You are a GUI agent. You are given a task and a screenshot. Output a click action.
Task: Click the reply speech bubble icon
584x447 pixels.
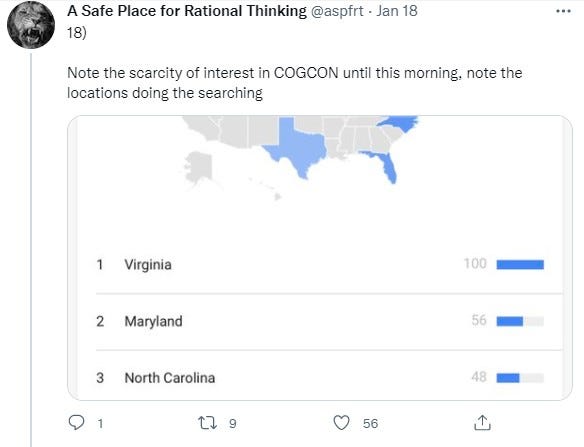77,423
